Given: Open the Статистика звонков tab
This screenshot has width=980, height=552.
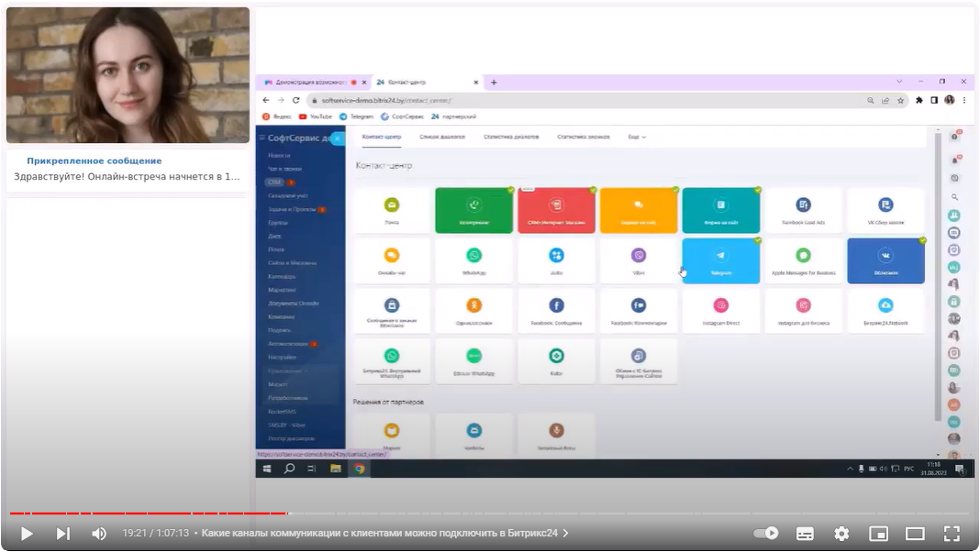Looking at the screenshot, I should click(582, 137).
